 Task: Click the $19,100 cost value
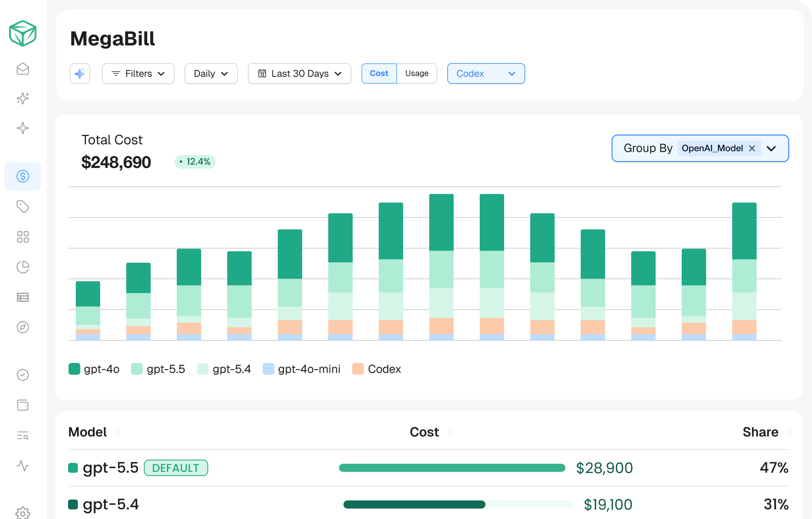[x=608, y=505]
